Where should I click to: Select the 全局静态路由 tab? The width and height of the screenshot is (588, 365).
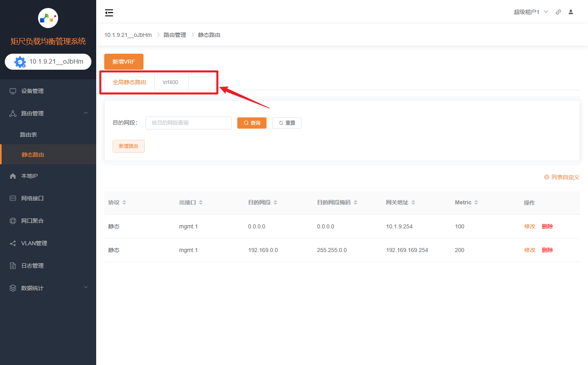coord(129,82)
